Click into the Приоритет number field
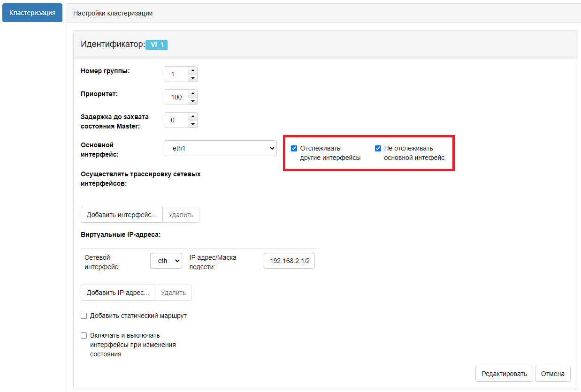 (176, 97)
